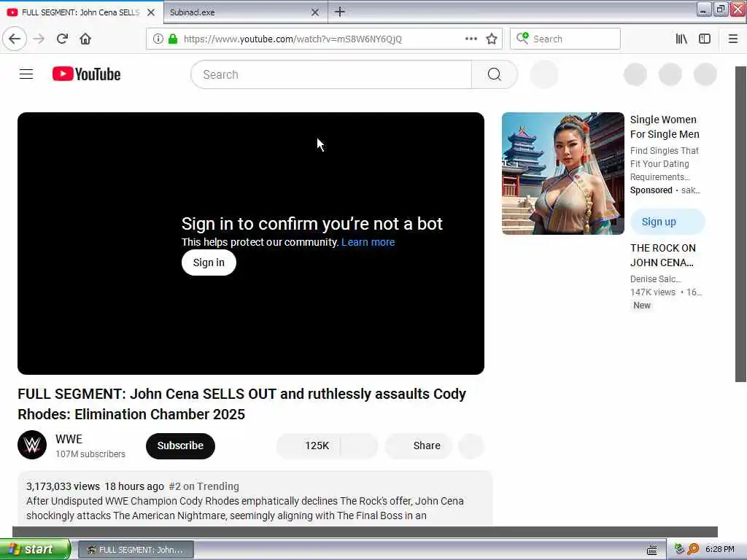This screenshot has width=747, height=560.
Task: View site information icon in address bar
Action: click(x=158, y=39)
